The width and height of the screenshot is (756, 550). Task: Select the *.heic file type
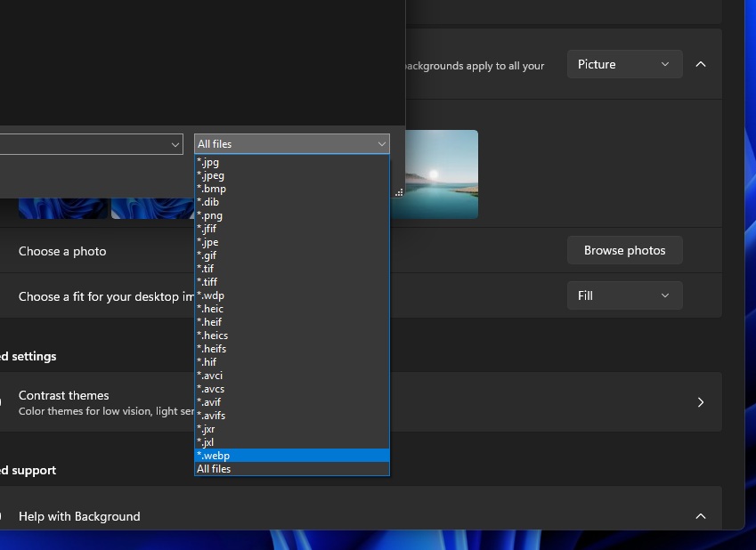[x=212, y=308]
